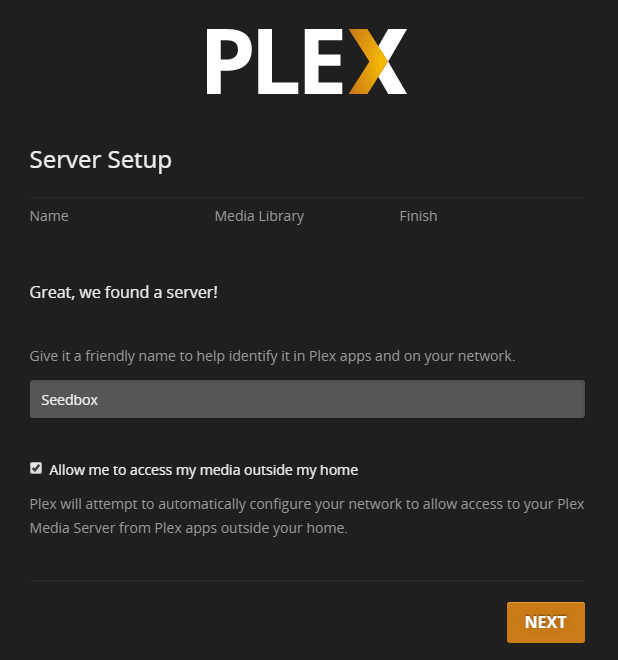Click the word "Setup" in the page heading
This screenshot has height=660, width=618.
[x=140, y=160]
